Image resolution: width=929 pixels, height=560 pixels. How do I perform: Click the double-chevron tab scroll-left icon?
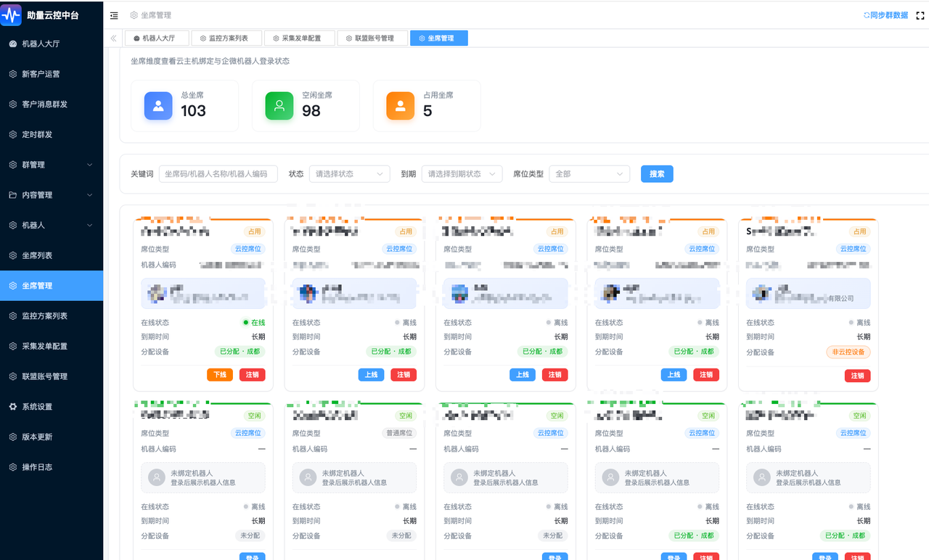114,38
